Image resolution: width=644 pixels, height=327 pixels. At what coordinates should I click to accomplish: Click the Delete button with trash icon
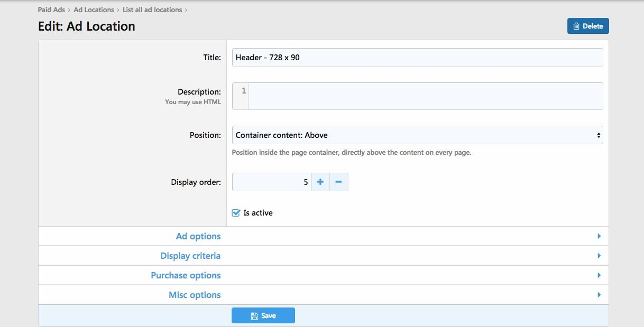tap(587, 26)
